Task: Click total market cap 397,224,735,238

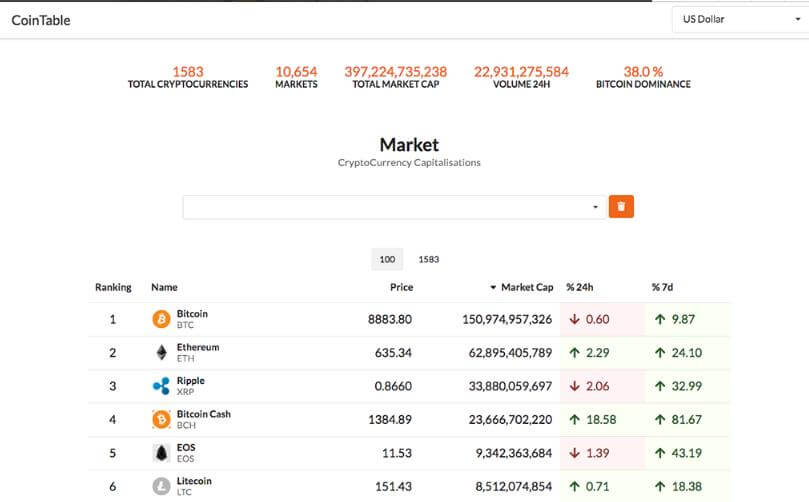Action: 396,72
